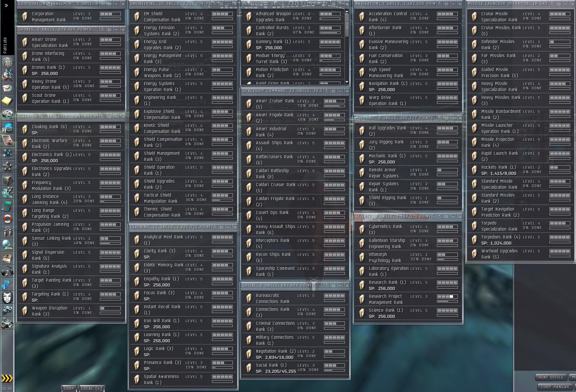Select the Research Project Management skill name
The image size is (576, 392).
click(386, 299)
